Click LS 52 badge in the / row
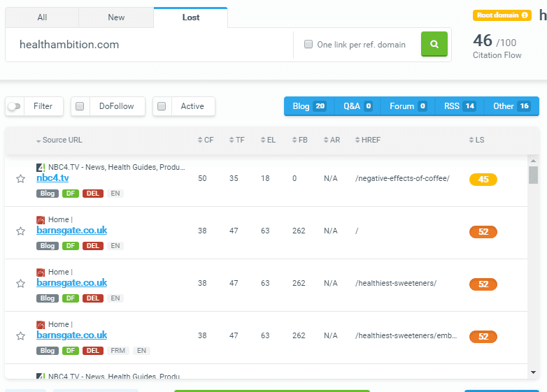 [x=483, y=232]
